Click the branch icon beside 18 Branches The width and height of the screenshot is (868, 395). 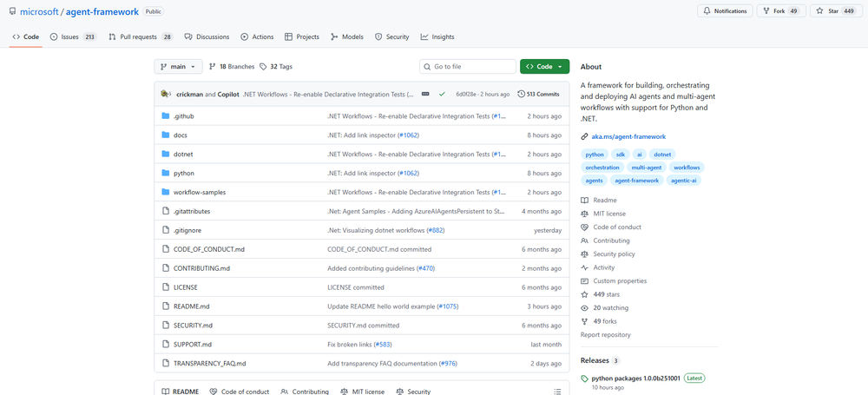tap(213, 67)
